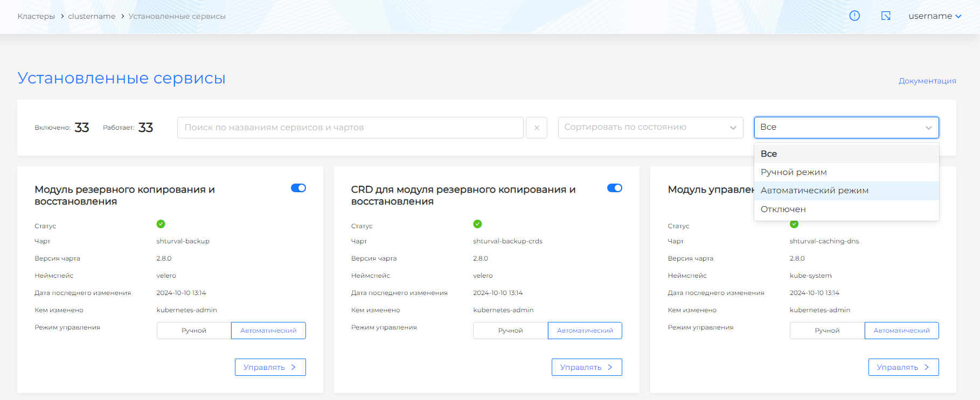Collapse the Все mode filter dropdown
This screenshot has height=400, width=980.
(x=846, y=128)
